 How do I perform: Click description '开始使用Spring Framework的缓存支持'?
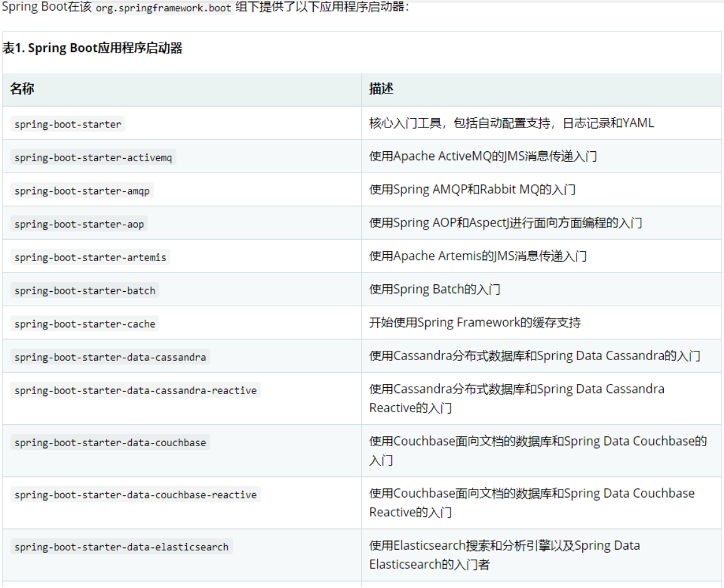click(x=475, y=323)
